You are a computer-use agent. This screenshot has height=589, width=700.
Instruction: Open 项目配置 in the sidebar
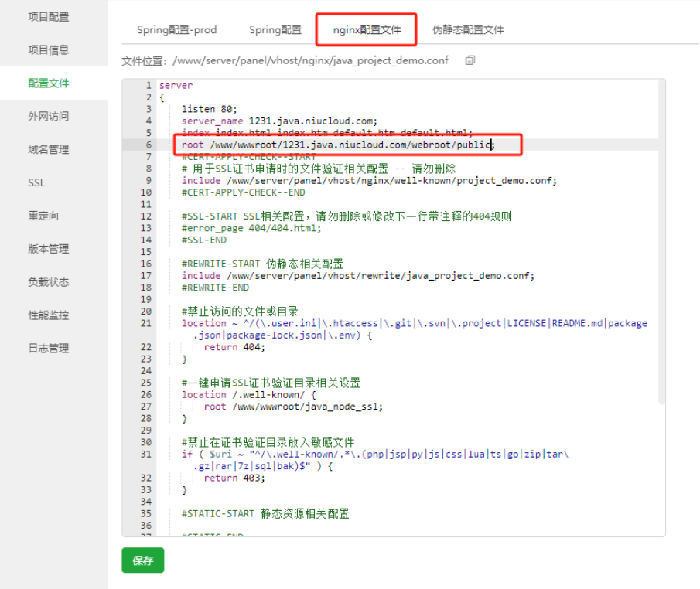click(49, 17)
